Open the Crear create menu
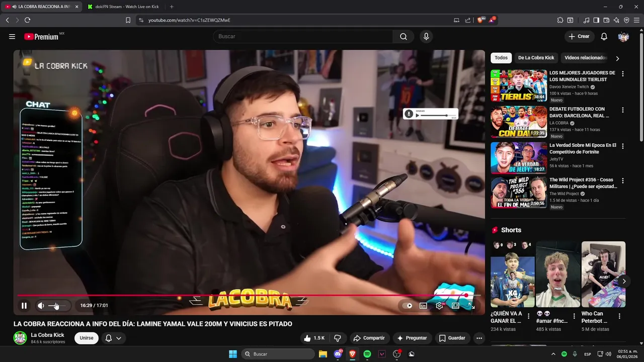 tap(579, 36)
